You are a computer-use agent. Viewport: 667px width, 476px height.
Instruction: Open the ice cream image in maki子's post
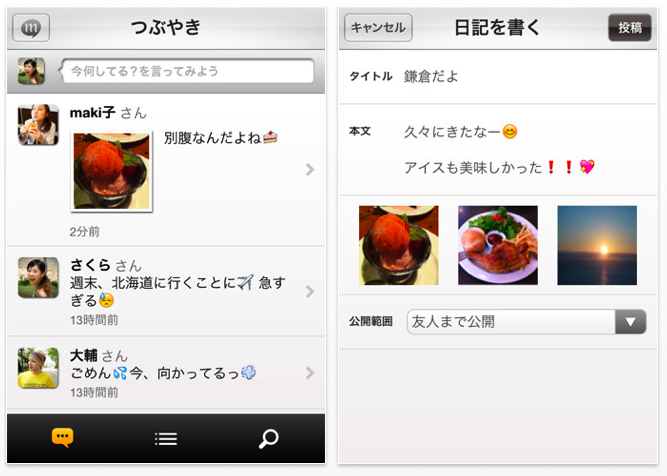111,171
